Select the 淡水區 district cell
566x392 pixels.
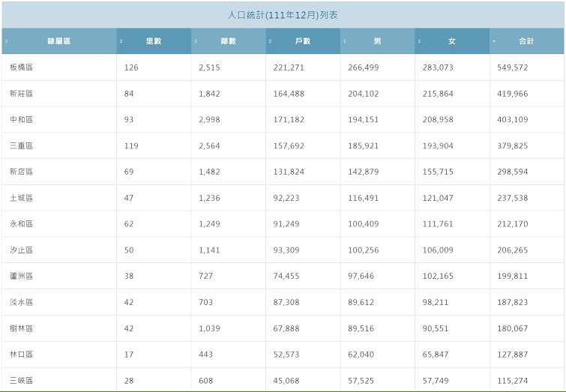22,302
